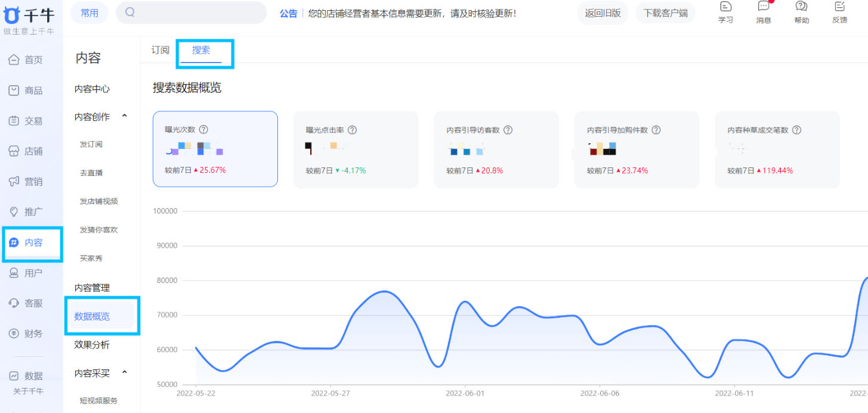Open the 学习 learning center icon

pyautogui.click(x=725, y=12)
